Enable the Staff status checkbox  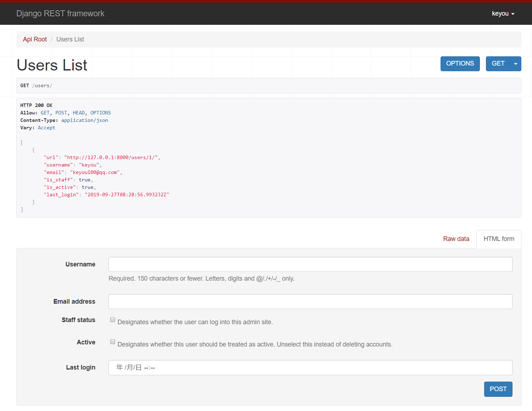(x=113, y=320)
